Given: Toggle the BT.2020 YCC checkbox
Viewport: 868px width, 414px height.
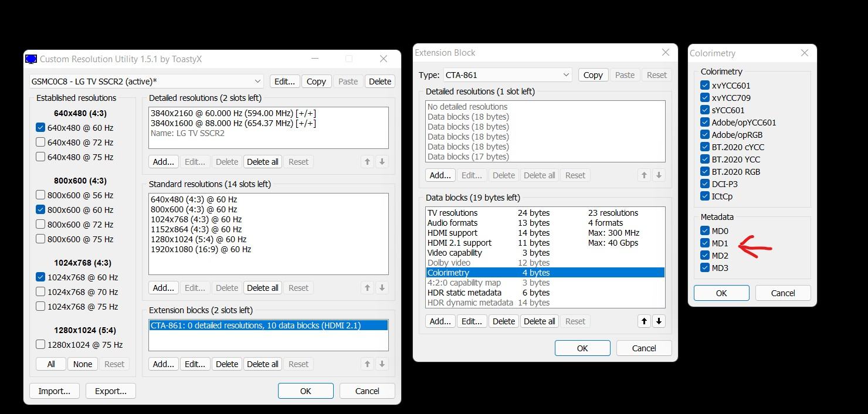Looking at the screenshot, I should [x=705, y=160].
